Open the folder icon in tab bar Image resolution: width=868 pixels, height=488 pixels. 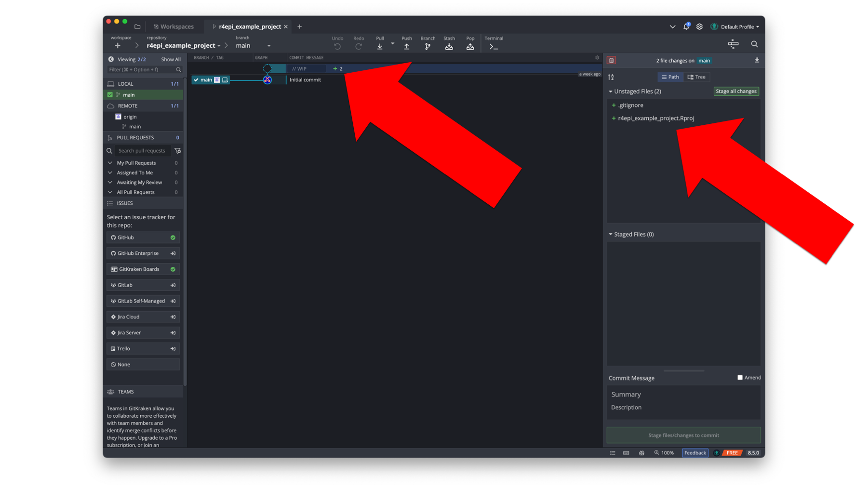137,26
